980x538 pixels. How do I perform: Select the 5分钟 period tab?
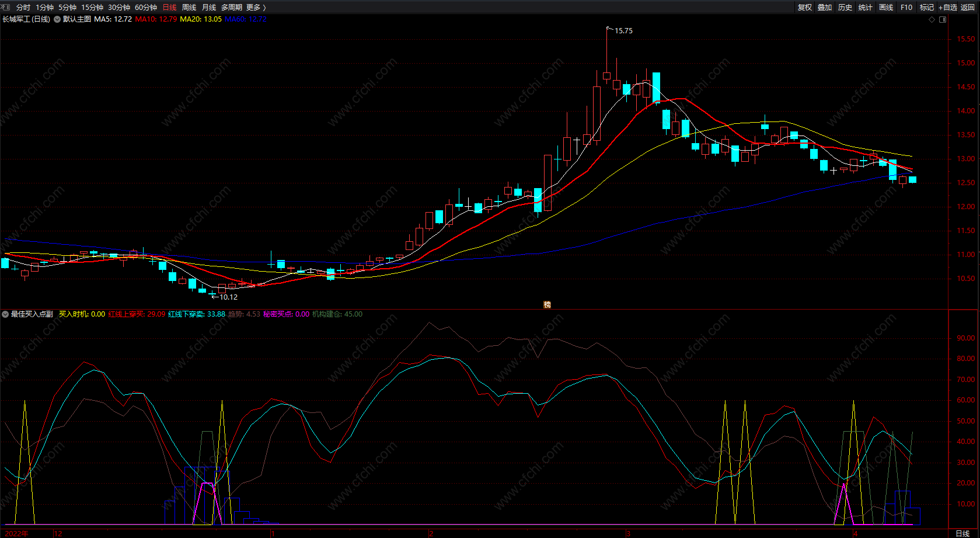67,8
